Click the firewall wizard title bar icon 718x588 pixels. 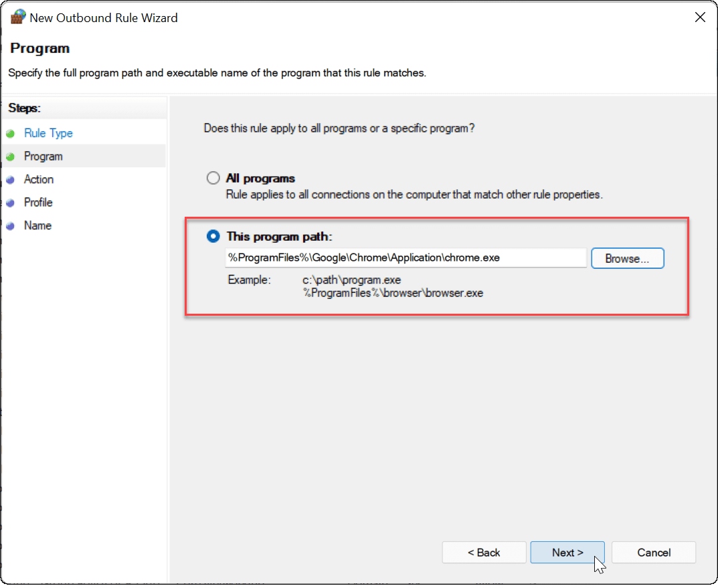coord(18,18)
